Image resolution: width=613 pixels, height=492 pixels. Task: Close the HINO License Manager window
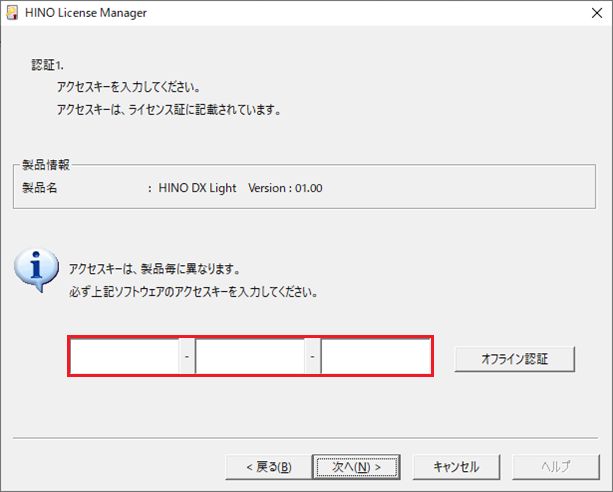(597, 13)
